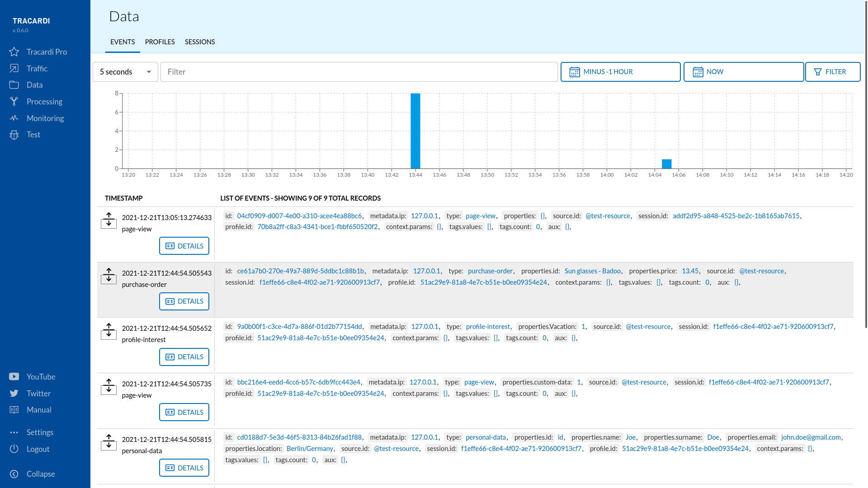The image size is (868, 488).
Task: Switch to the PROFILES tab
Action: coord(160,42)
